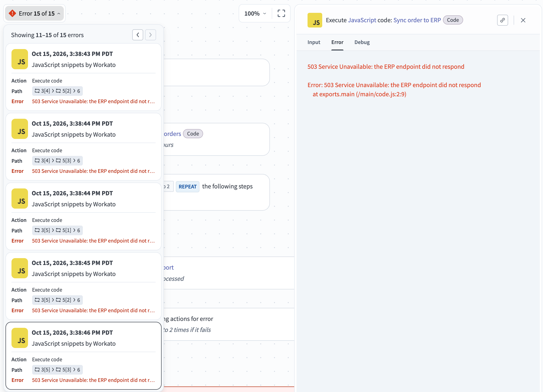
Task: Click path chip 3[5] > 5[3] > 6
Action: (x=57, y=370)
